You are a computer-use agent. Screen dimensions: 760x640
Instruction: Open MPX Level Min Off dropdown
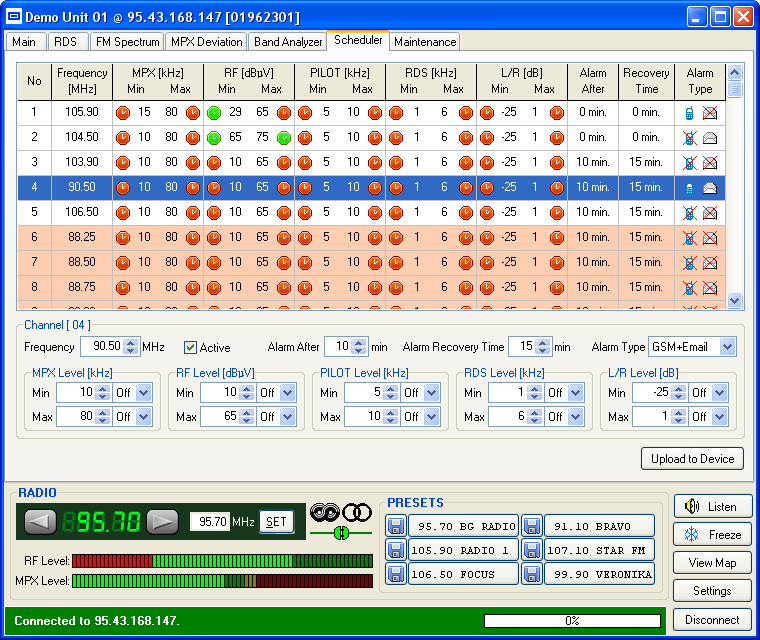[x=144, y=393]
